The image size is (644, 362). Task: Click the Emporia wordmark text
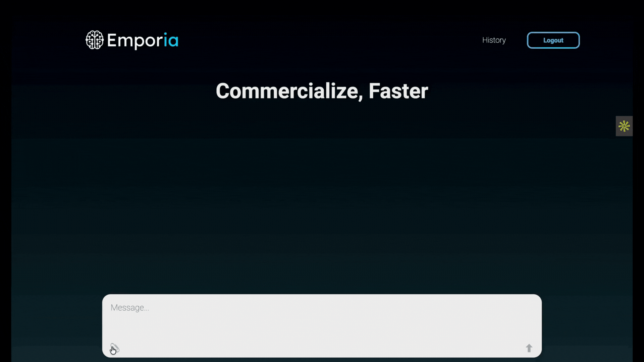[x=143, y=41]
